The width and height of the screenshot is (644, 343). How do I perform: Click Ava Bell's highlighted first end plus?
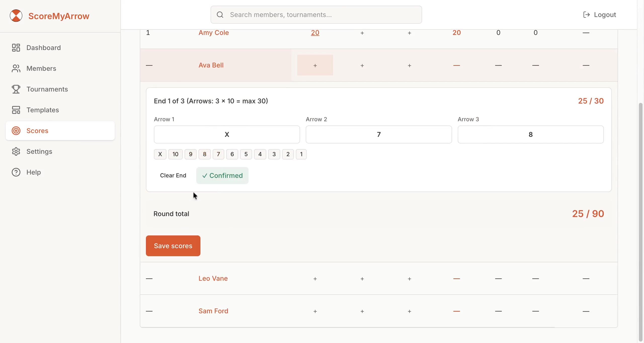tap(315, 65)
